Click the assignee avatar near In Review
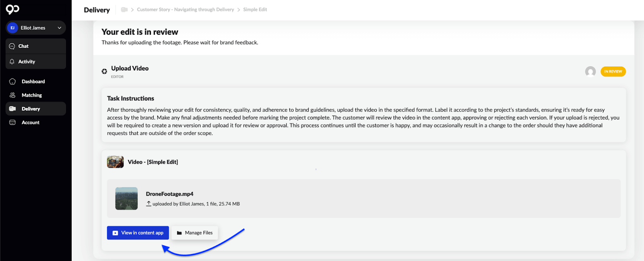This screenshot has width=644, height=261. (x=590, y=71)
